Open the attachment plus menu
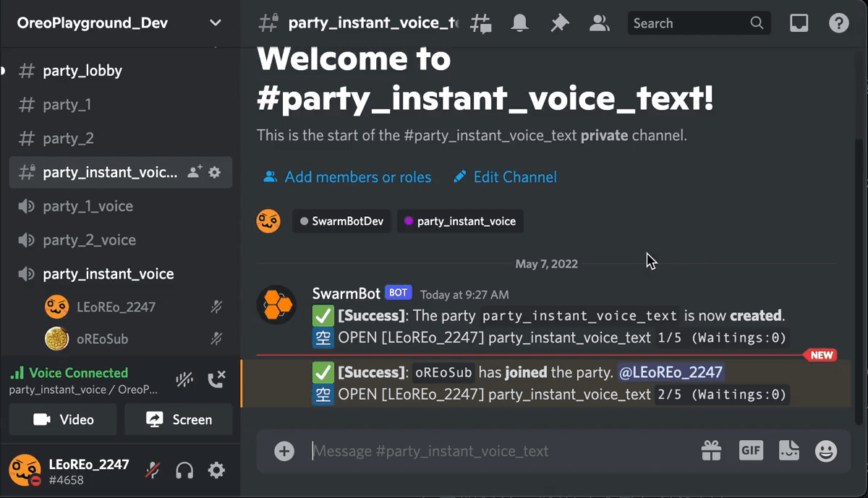 pyautogui.click(x=284, y=451)
